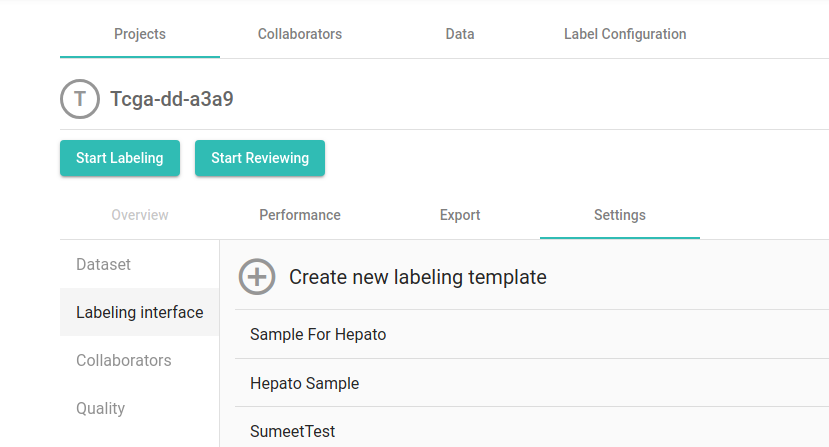The height and width of the screenshot is (447, 829).
Task: Select Labeling interface in the sidebar
Action: tap(140, 313)
